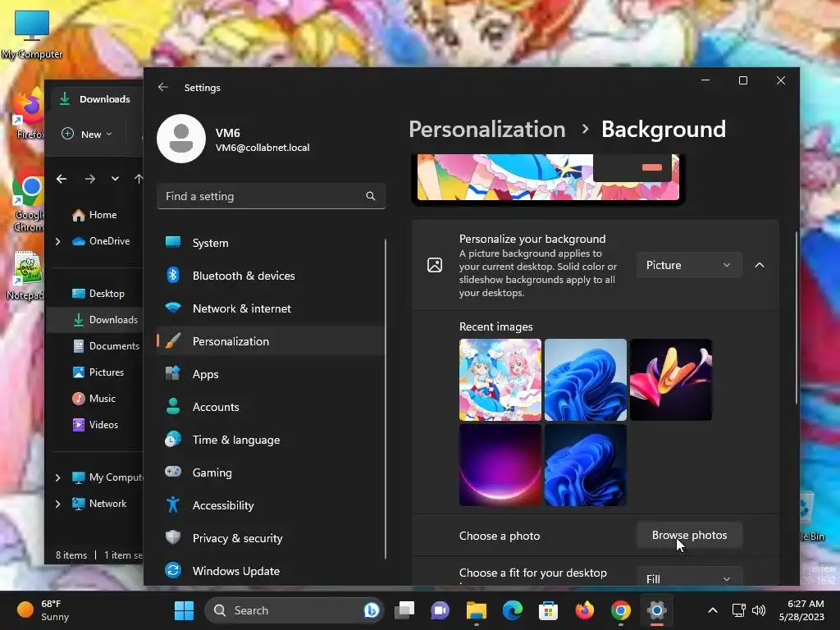840x630 pixels.
Task: Select the colorful flower dark wallpaper
Action: click(x=671, y=380)
